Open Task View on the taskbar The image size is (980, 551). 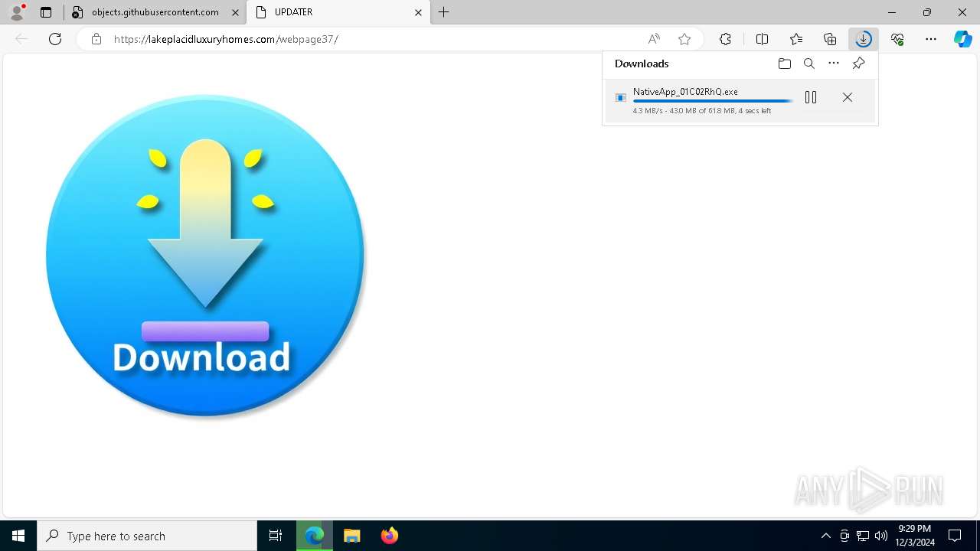(x=276, y=536)
